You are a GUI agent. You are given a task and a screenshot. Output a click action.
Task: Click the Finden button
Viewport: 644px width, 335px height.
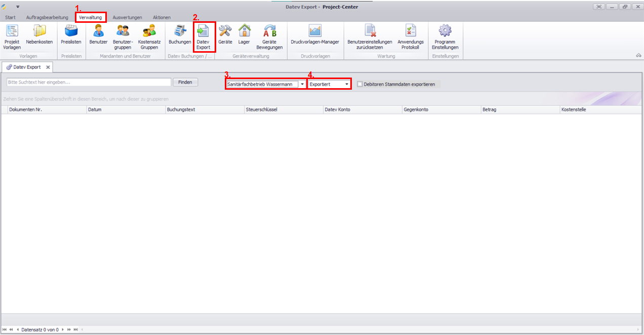(x=185, y=82)
